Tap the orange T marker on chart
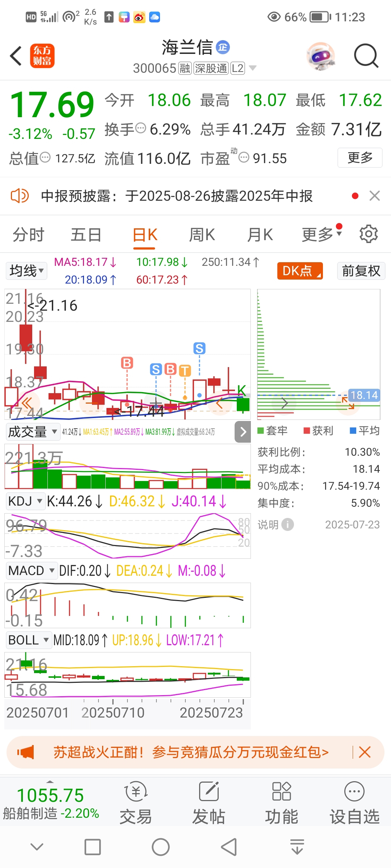 point(185,371)
